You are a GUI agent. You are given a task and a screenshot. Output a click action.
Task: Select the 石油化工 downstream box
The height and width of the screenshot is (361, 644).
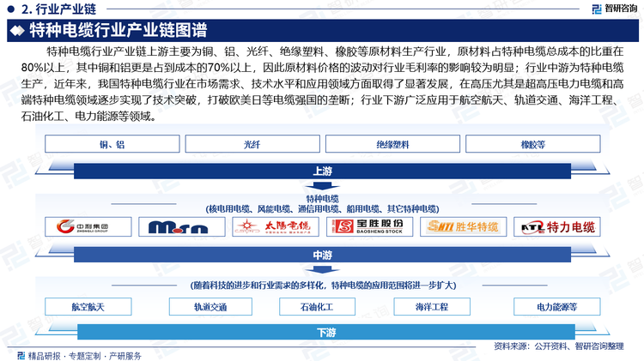pos(317,307)
